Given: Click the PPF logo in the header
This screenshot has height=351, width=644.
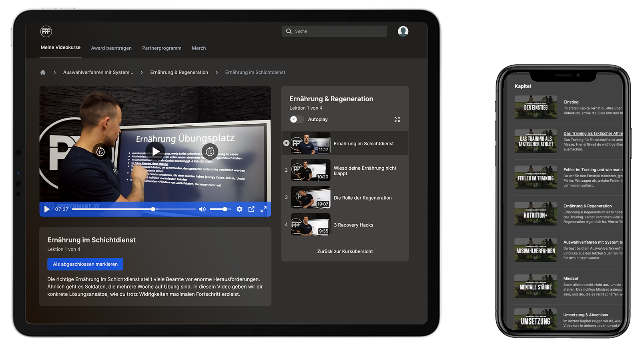Looking at the screenshot, I should coord(46,31).
